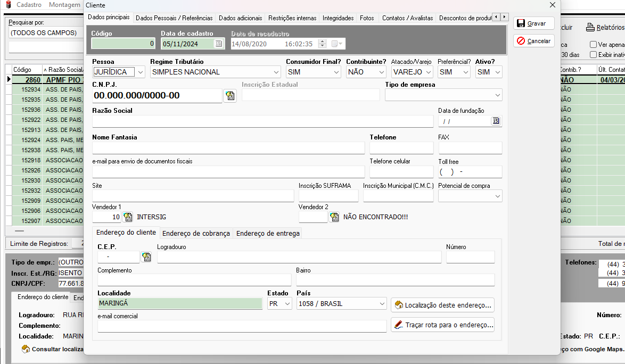
Task: Adjust the Data de recadastro time spinner
Action: tap(323, 44)
